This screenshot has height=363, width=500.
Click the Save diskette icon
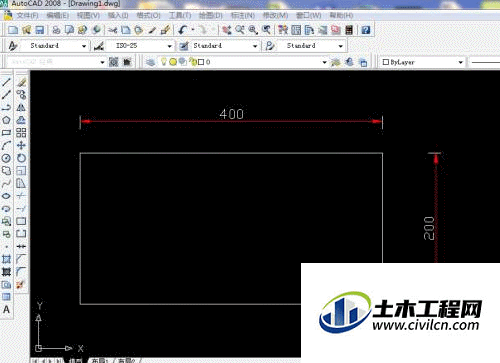pyautogui.click(x=40, y=30)
